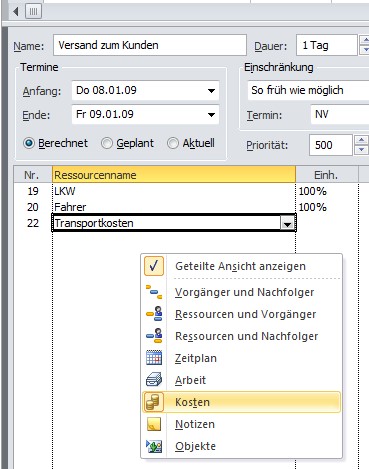Click the Notizen sticky note icon
The height and width of the screenshot is (469, 369).
(154, 424)
